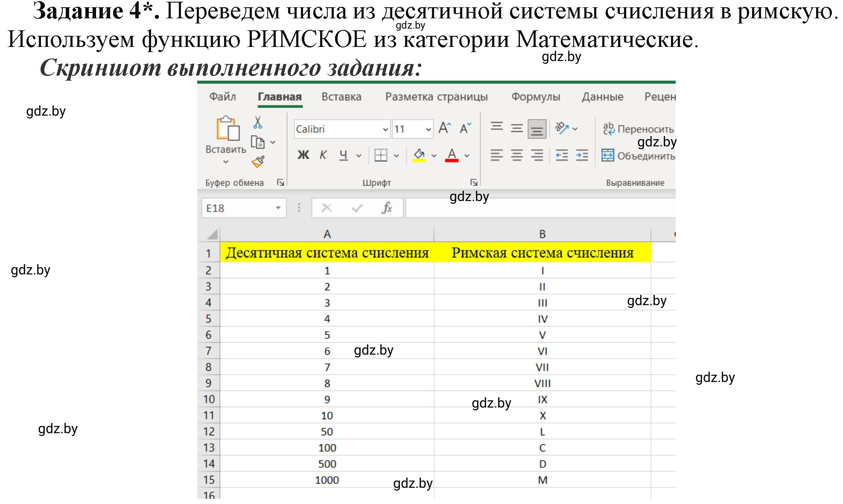Align text left icon
Image resolution: width=843 pixels, height=504 pixels.
pos(496,155)
